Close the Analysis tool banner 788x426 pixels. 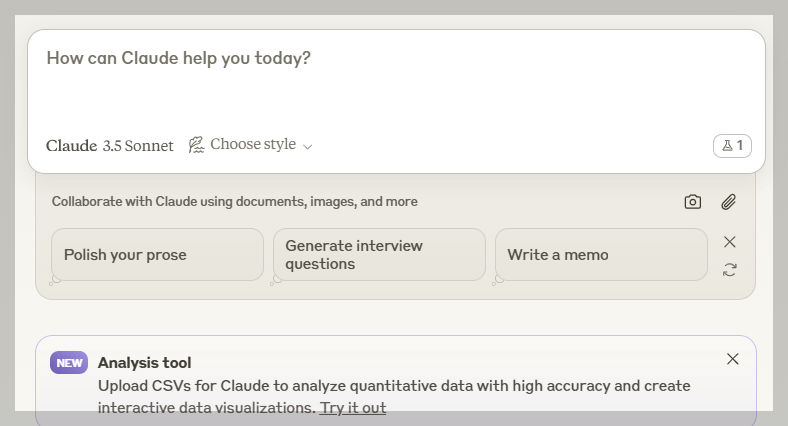[733, 359]
